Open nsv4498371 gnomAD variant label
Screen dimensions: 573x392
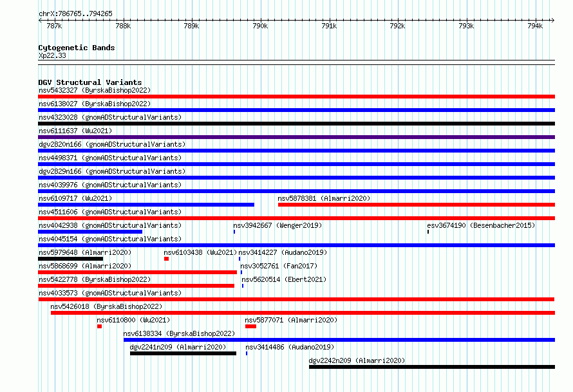(110, 158)
